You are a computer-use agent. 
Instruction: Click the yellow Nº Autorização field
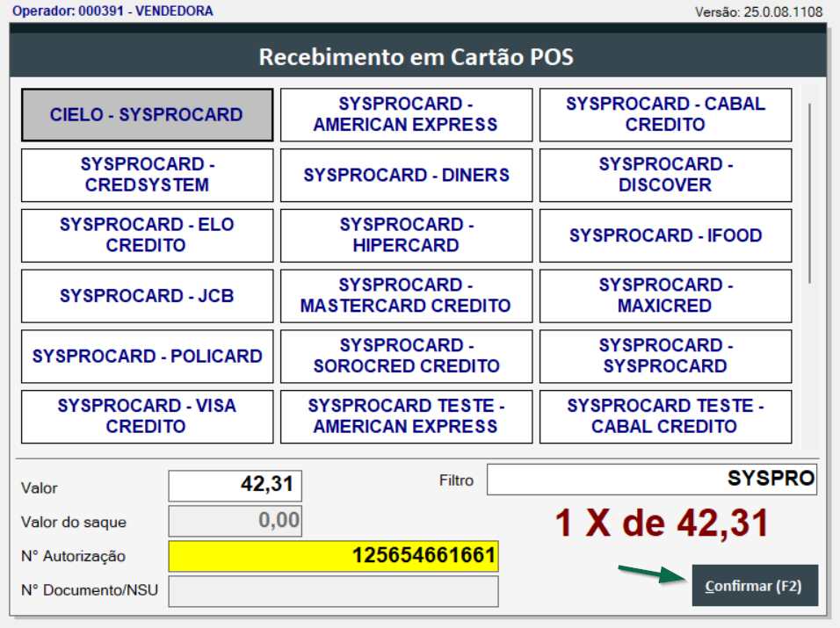(x=333, y=556)
